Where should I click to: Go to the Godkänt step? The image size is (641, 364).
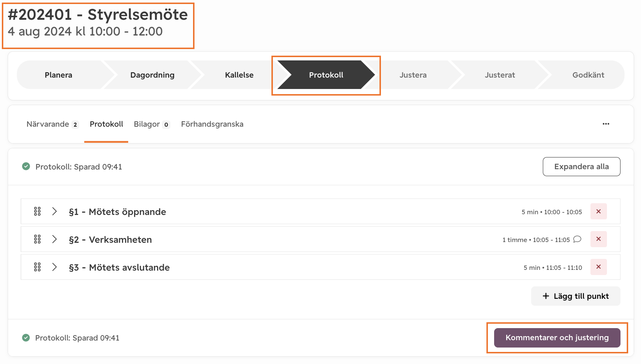click(588, 75)
